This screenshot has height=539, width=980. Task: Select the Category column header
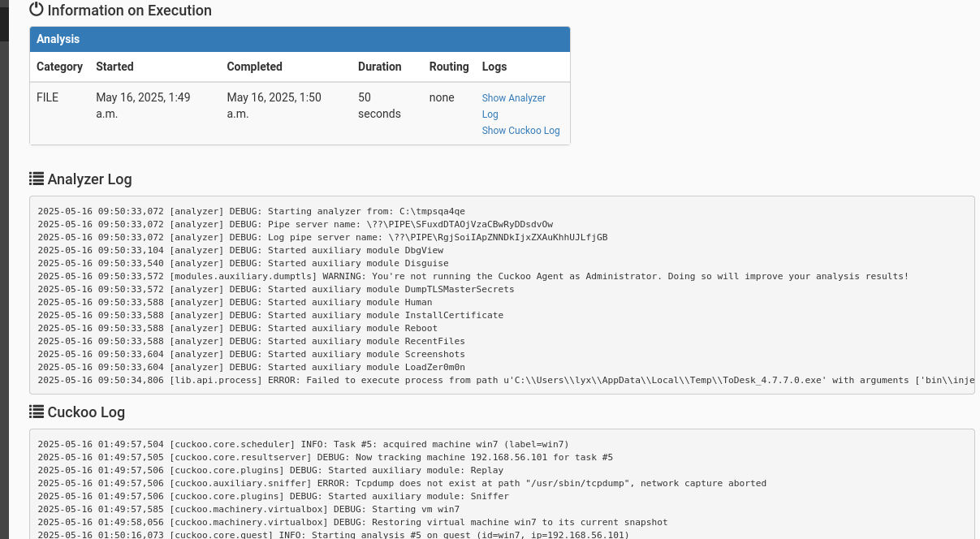pos(59,67)
